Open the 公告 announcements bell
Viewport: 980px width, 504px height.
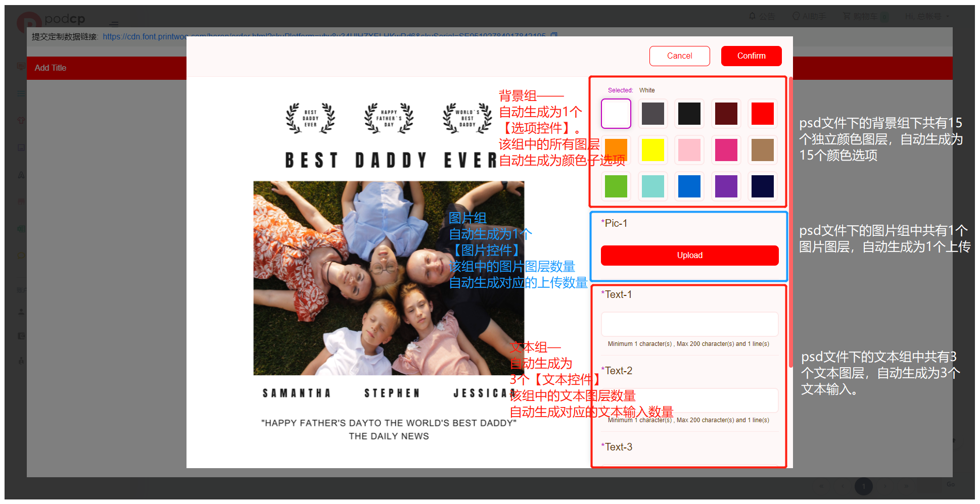tap(762, 17)
